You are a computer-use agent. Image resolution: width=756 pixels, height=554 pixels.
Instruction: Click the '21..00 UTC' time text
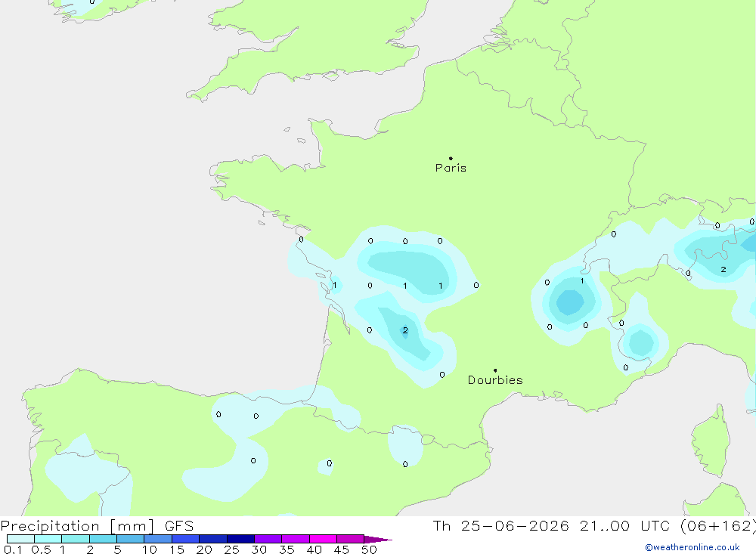tap(624, 526)
